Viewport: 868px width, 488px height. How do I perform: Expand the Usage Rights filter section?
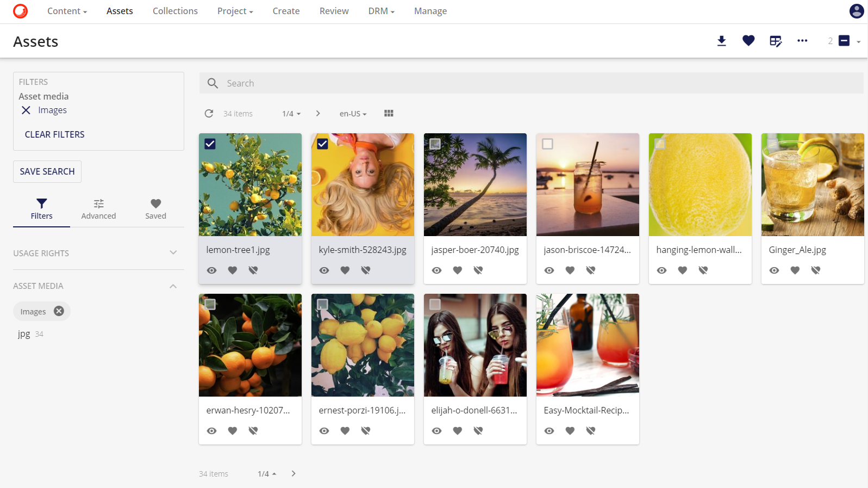pos(173,253)
